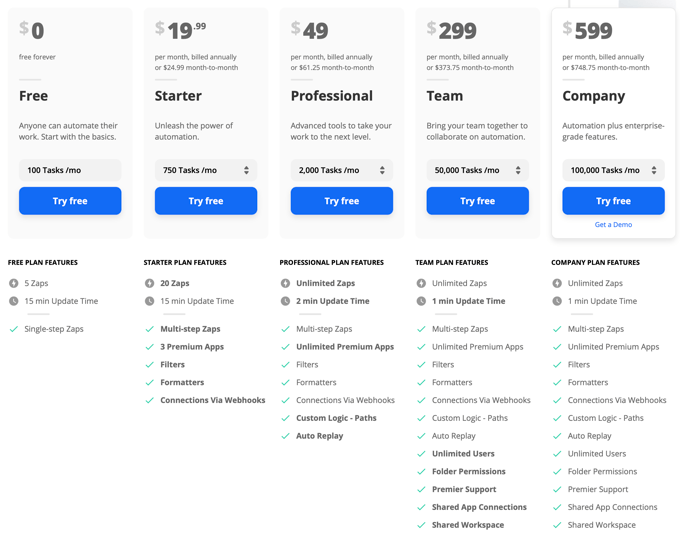Click the bolt icon next to '20 Zaps'
The image size is (680, 537).
click(x=150, y=283)
